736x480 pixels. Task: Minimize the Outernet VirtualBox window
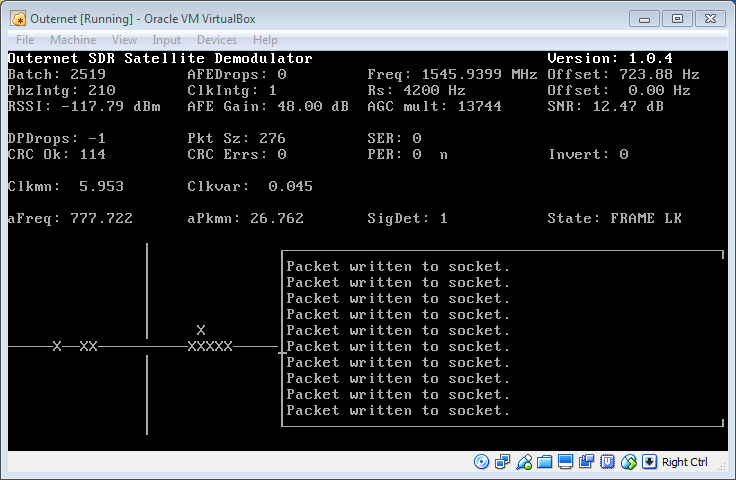644,19
